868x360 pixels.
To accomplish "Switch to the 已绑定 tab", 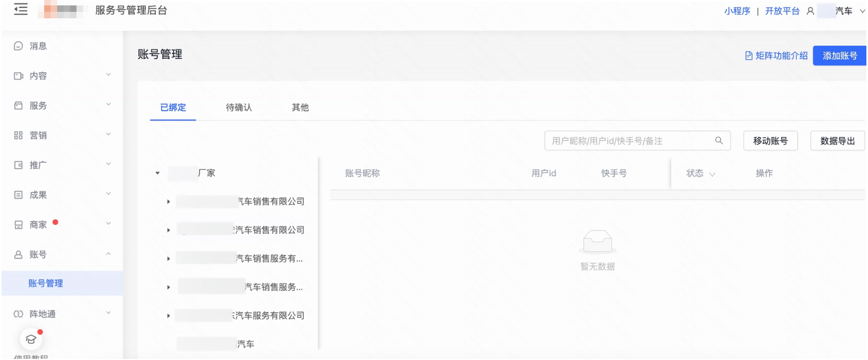I will pos(173,107).
